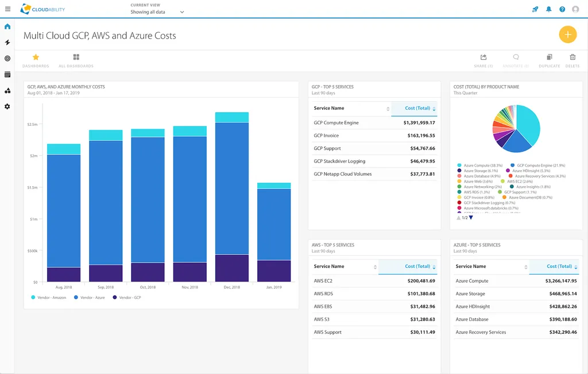The height and width of the screenshot is (374, 588).
Task: Click the rocket icon in the top bar
Action: coord(535,9)
